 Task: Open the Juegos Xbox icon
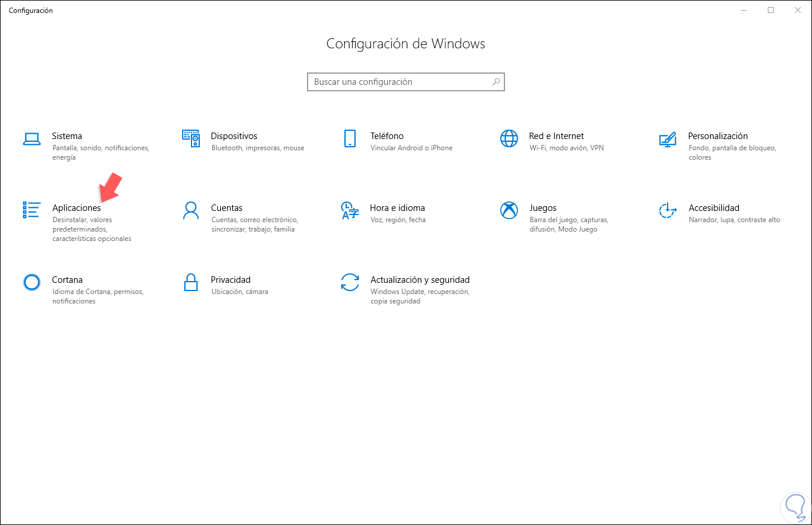click(x=509, y=210)
